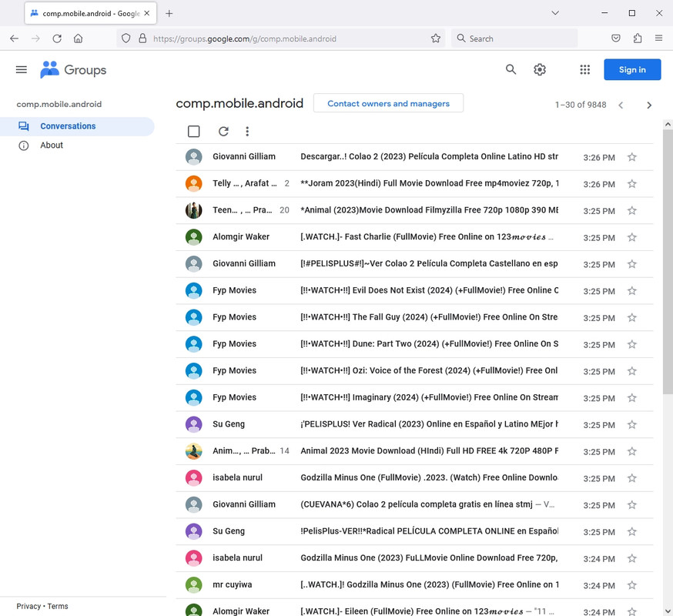Screen dimensions: 673x616
Task: Star the Imaginary (2024) conversation
Action: [x=631, y=398]
